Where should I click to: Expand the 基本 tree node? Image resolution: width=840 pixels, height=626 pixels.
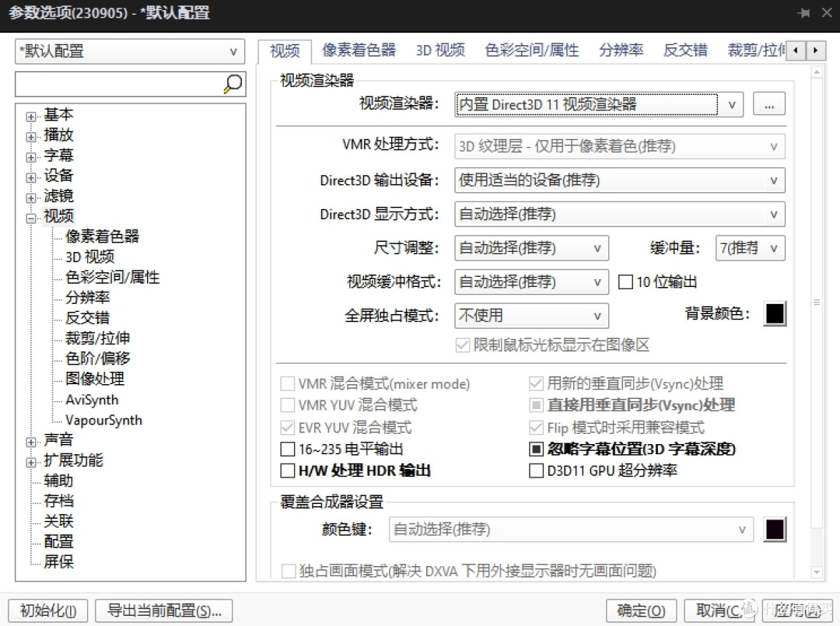pos(31,116)
